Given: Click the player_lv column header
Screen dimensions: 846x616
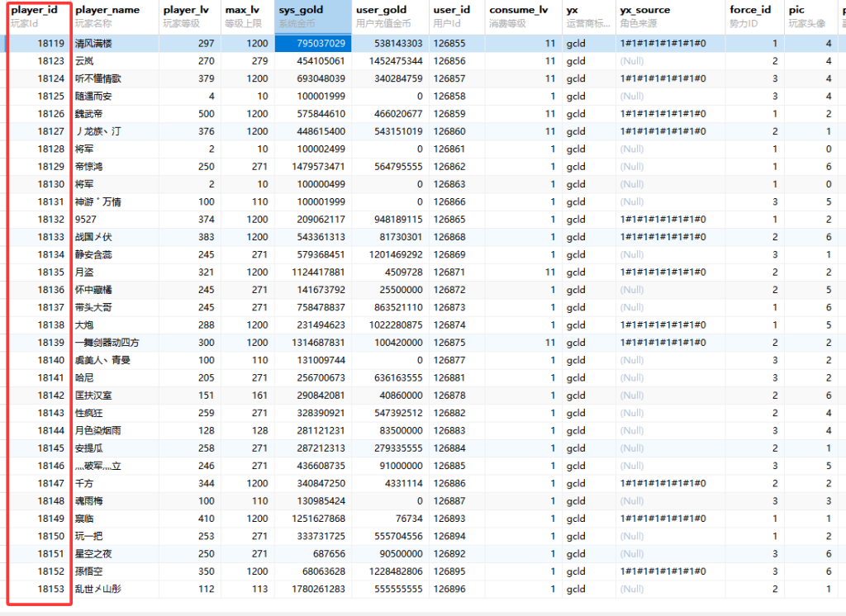Looking at the screenshot, I should pos(188,17).
